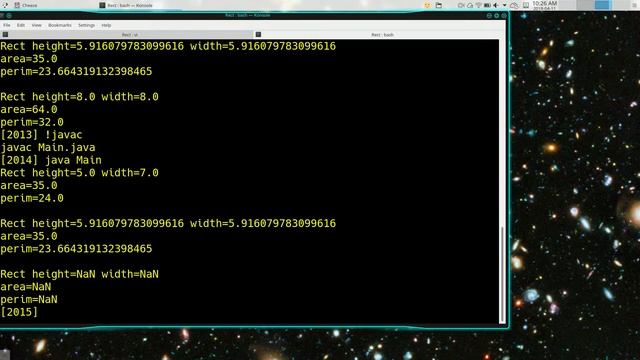Minimize the Konsole window
Viewport: 640px width, 360px height.
[489, 16]
